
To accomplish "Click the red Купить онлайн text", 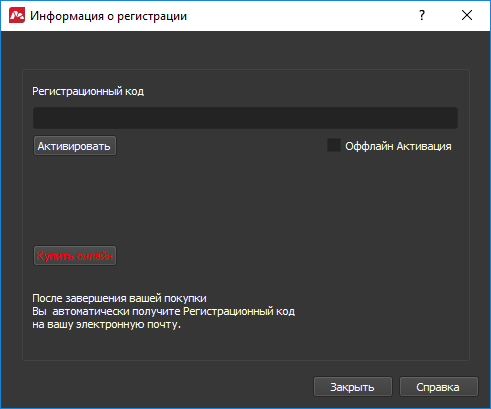I will tap(75, 256).
